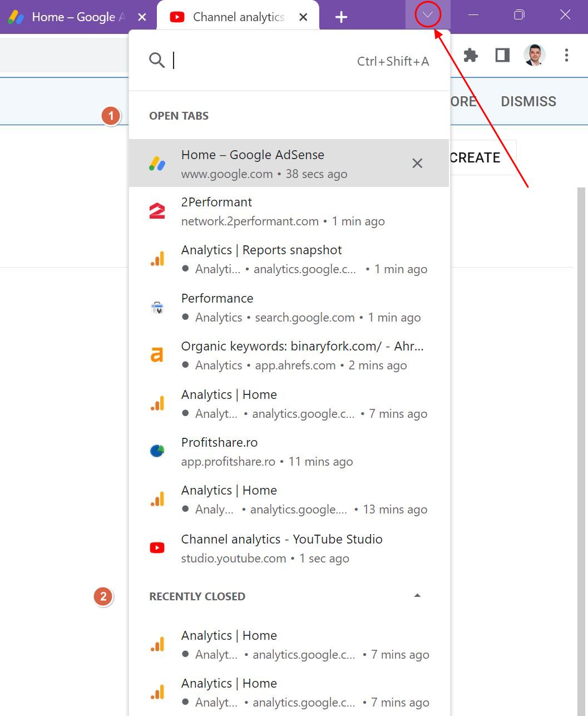
Task: Click the side panel icon in the toolbar
Action: tap(502, 55)
